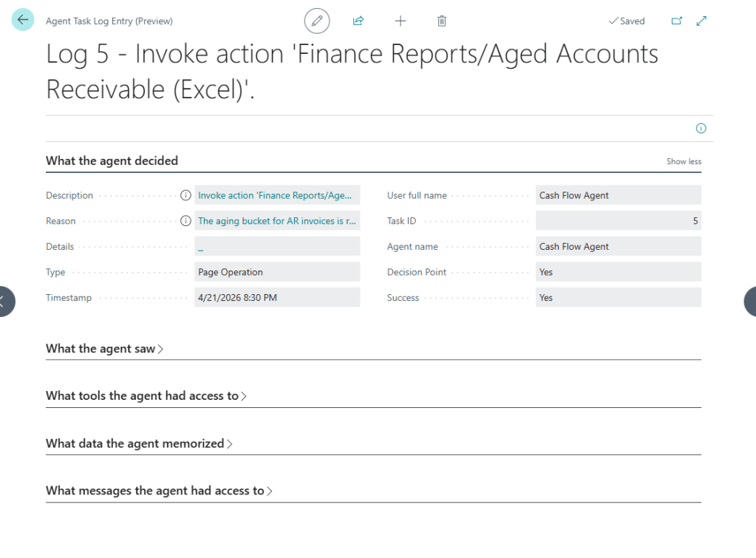Expand 'What data the agent memorized' section

(x=139, y=443)
